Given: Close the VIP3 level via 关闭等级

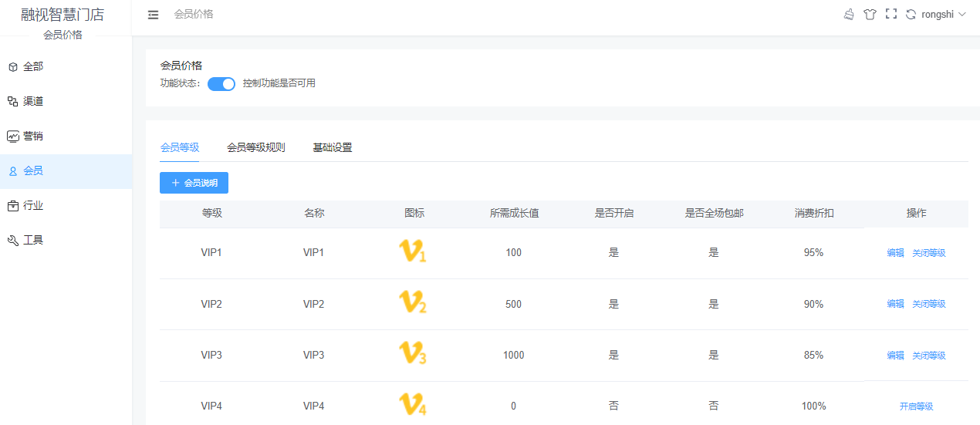Looking at the screenshot, I should pos(929,356).
